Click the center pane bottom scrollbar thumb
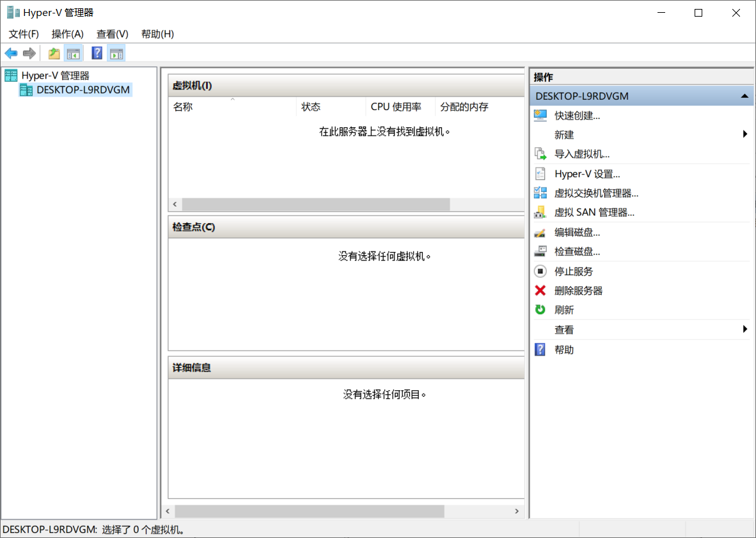The image size is (756, 538). (x=309, y=511)
